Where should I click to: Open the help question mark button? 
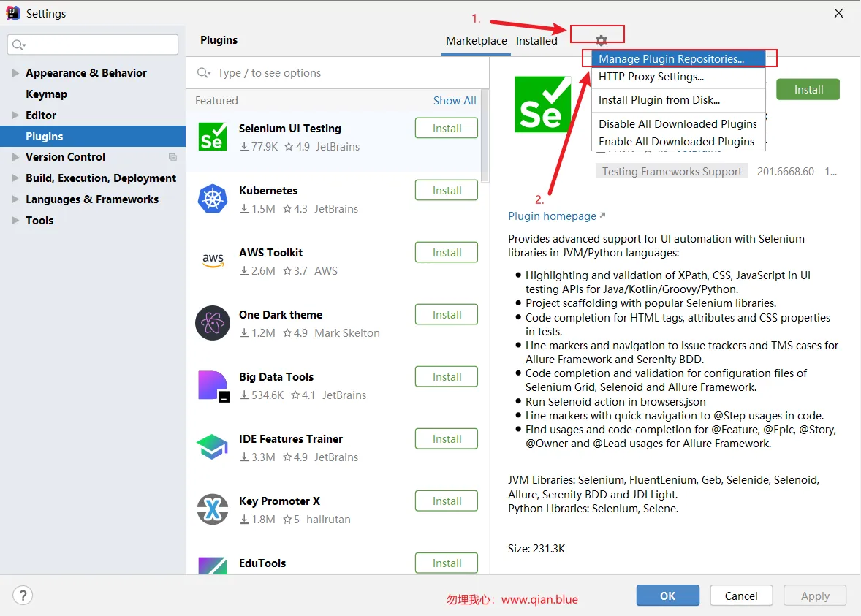coord(23,595)
